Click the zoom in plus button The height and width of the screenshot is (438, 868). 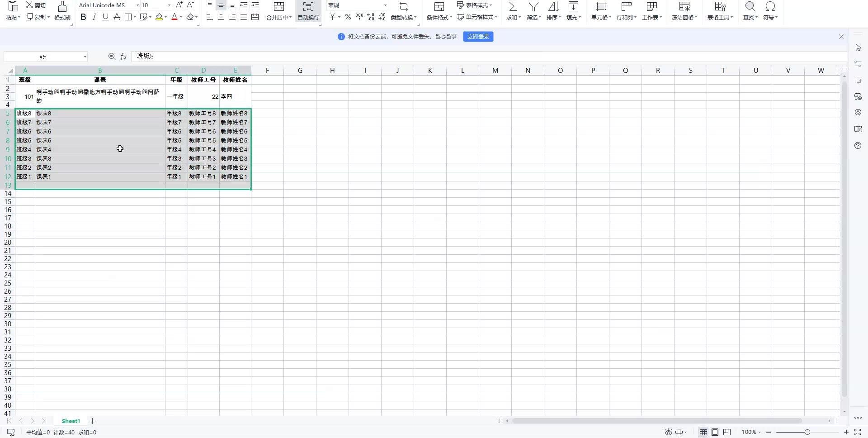coord(846,433)
